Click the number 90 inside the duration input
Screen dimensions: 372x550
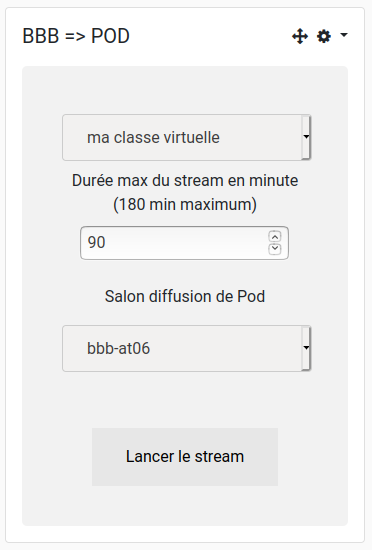coord(96,242)
